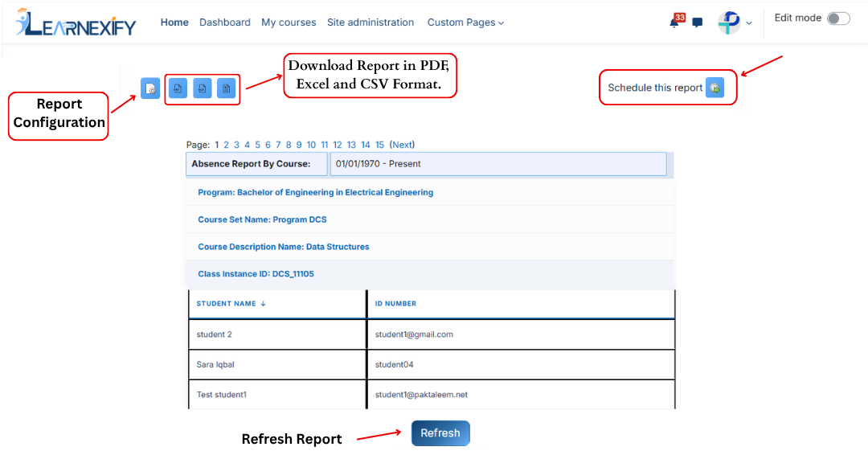Screen dimensions: 868x455
Task: Open Site administration menu
Action: [371, 23]
